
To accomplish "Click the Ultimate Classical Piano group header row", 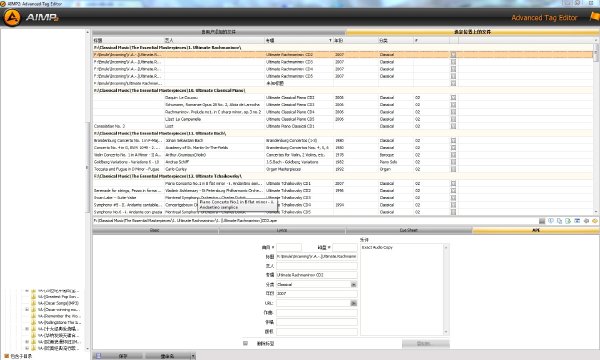I will [x=343, y=91].
